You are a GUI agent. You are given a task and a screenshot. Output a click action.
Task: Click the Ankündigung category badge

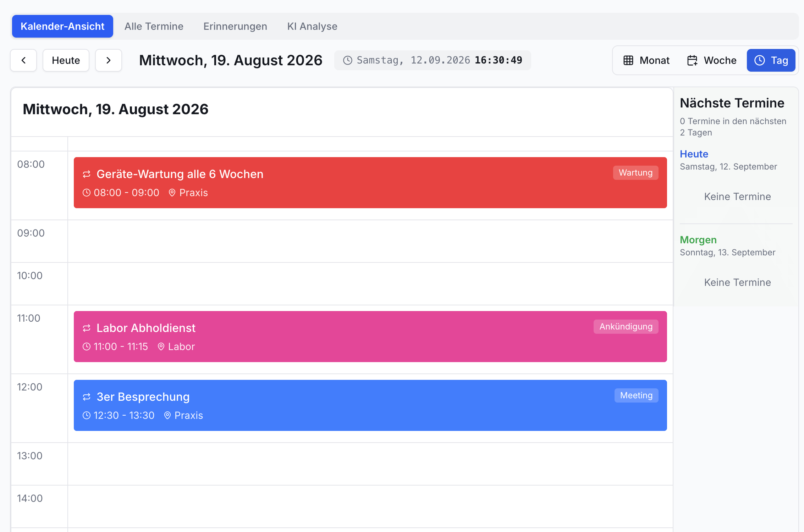(x=626, y=327)
